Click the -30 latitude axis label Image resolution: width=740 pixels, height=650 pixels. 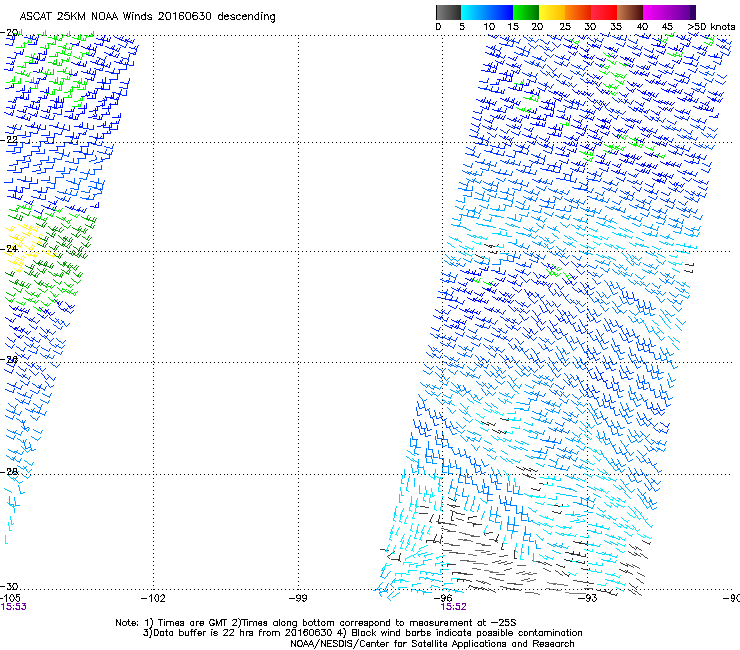tap(9, 586)
